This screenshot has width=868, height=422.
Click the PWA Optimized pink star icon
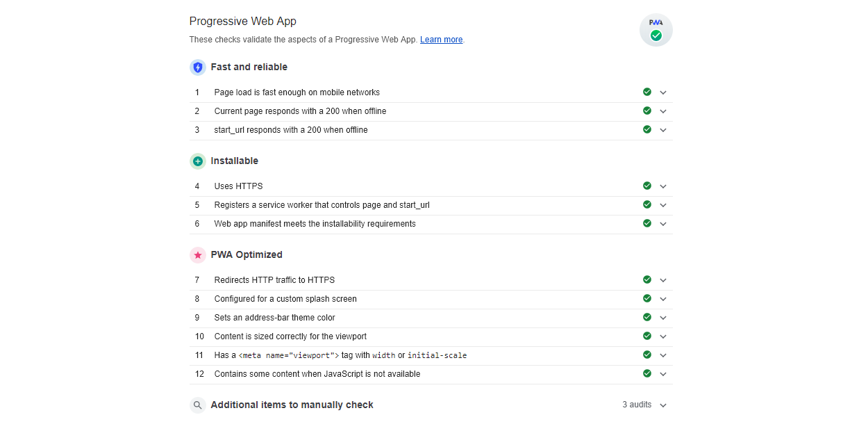(x=198, y=255)
